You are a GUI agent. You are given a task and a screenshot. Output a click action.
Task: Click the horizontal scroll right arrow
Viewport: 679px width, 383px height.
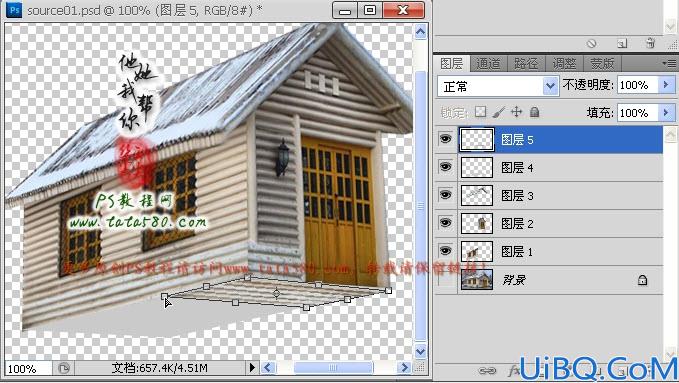(404, 368)
